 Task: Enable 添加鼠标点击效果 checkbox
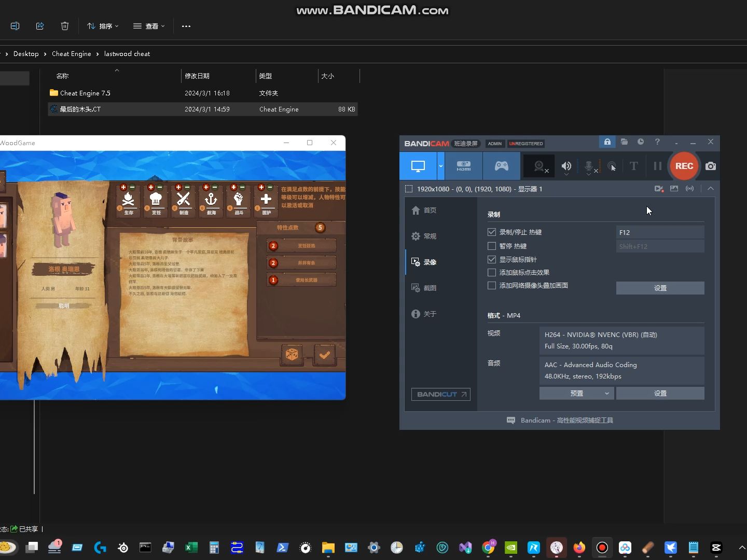point(492,272)
